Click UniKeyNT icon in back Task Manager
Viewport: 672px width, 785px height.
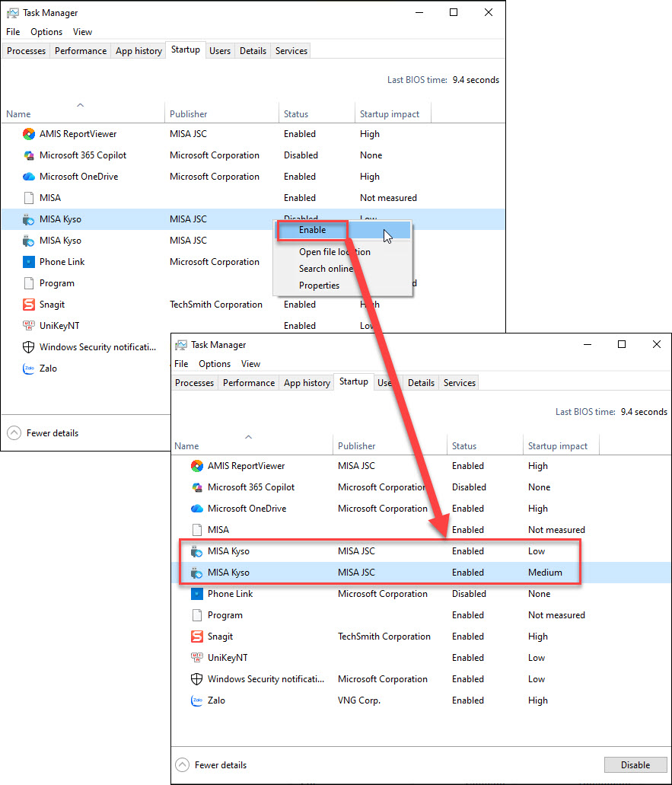[x=28, y=325]
